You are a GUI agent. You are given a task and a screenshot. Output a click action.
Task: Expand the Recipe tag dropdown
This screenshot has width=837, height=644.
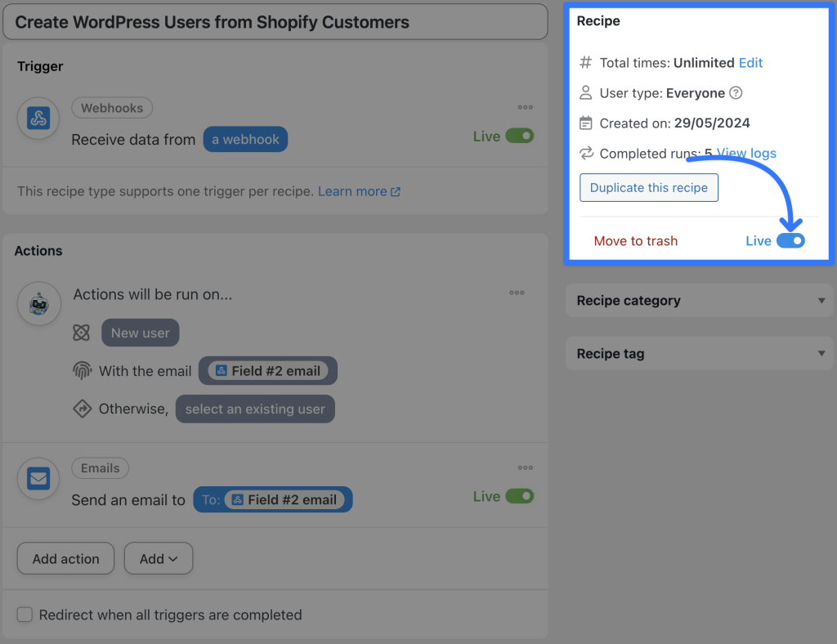[821, 353]
